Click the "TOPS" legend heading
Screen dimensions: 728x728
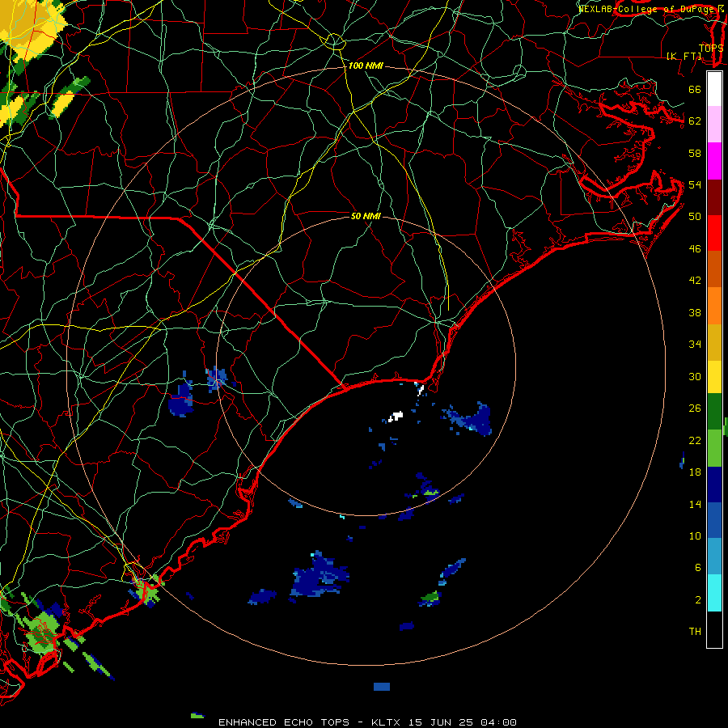[711, 48]
